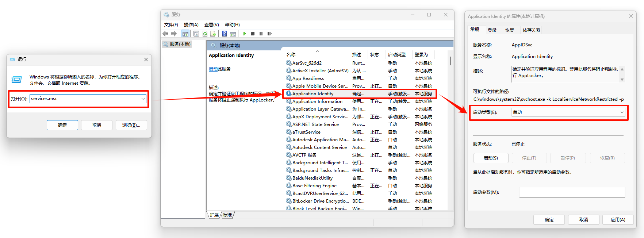Click the Properties icon in Services toolbar
Viewport: 644px width, 238px height.
[x=196, y=34]
